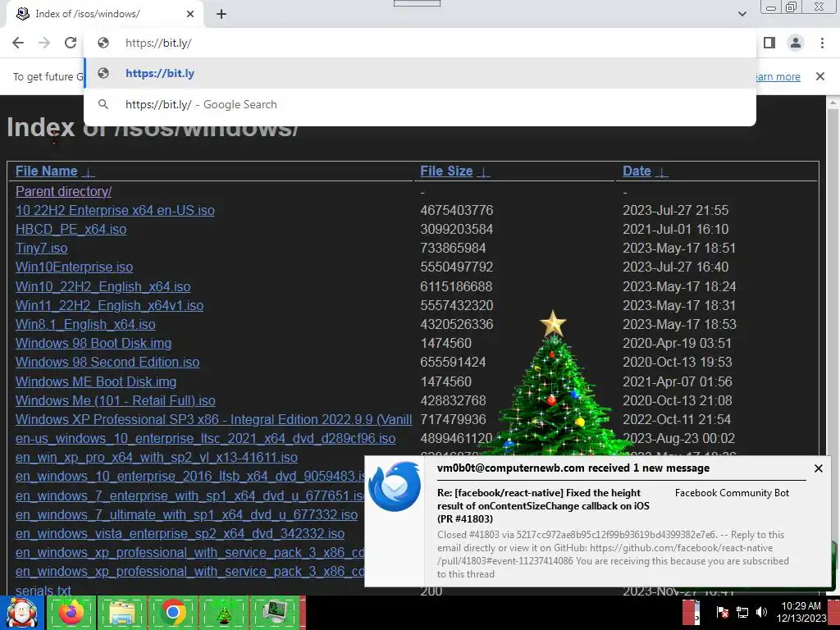Switch to Chrome on the taskbar
Viewport: 840px width, 630px height.
coord(172,613)
